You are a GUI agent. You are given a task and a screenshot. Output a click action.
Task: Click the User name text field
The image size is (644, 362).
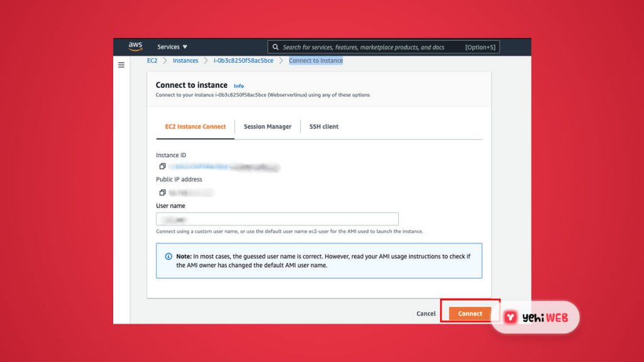pos(277,219)
